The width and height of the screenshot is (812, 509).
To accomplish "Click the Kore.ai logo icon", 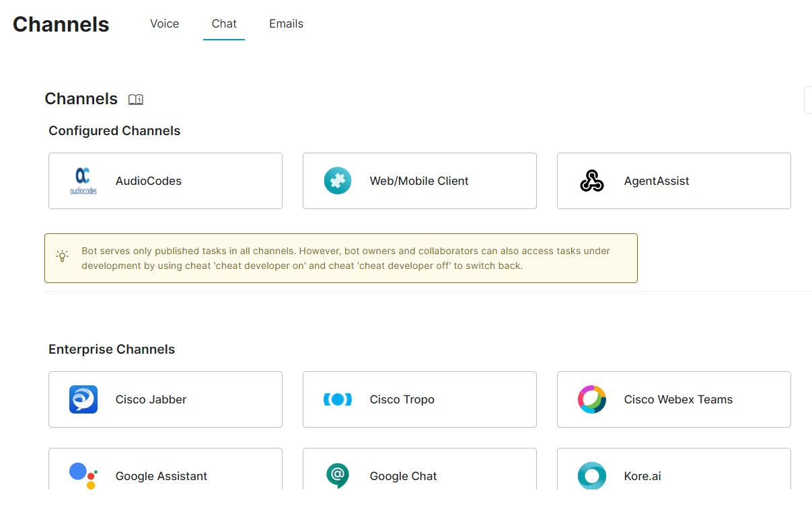I will pos(592,475).
